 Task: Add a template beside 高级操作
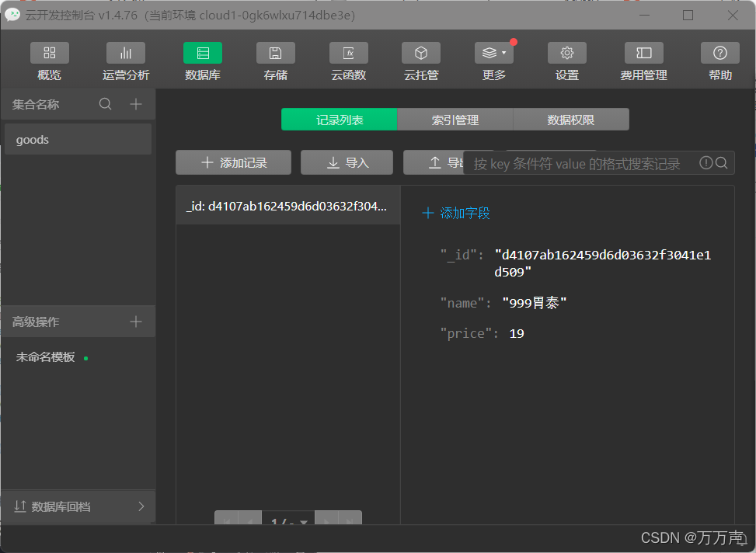[136, 322]
